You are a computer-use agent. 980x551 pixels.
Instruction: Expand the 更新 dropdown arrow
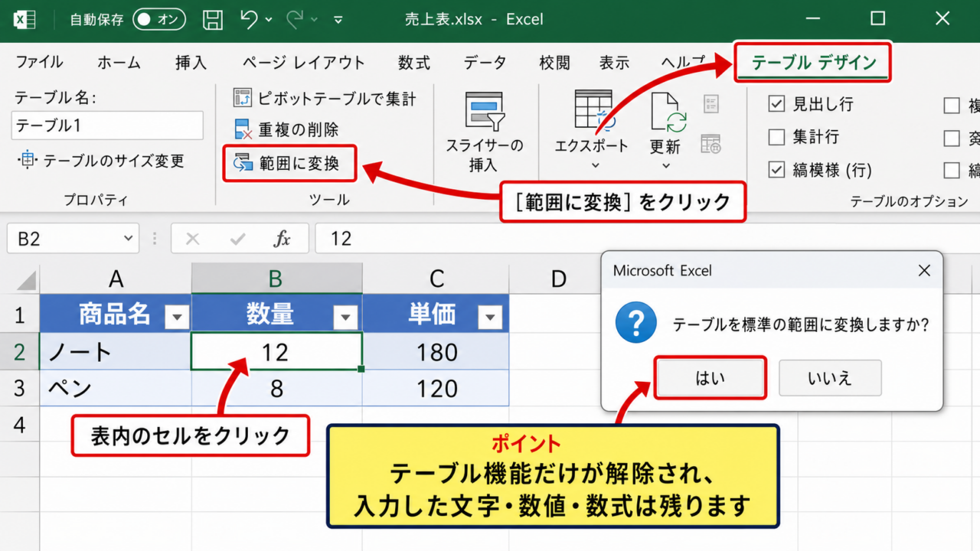tap(665, 165)
